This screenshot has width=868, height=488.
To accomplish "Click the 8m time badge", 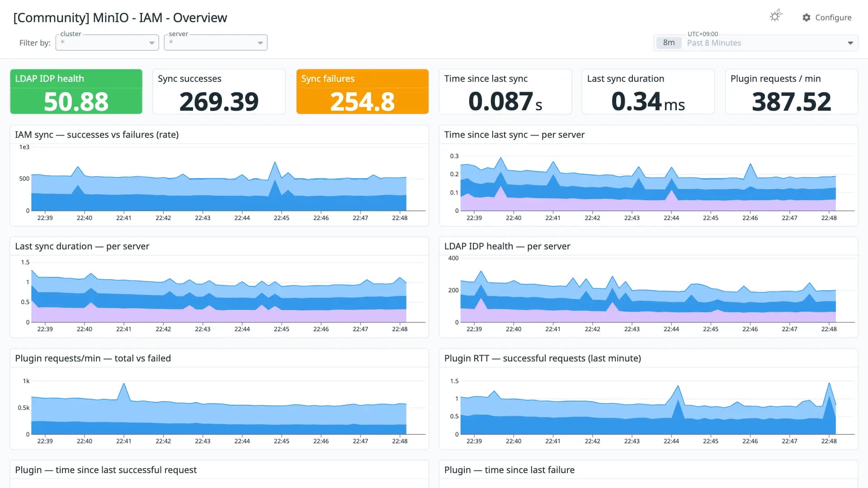I will tap(669, 43).
